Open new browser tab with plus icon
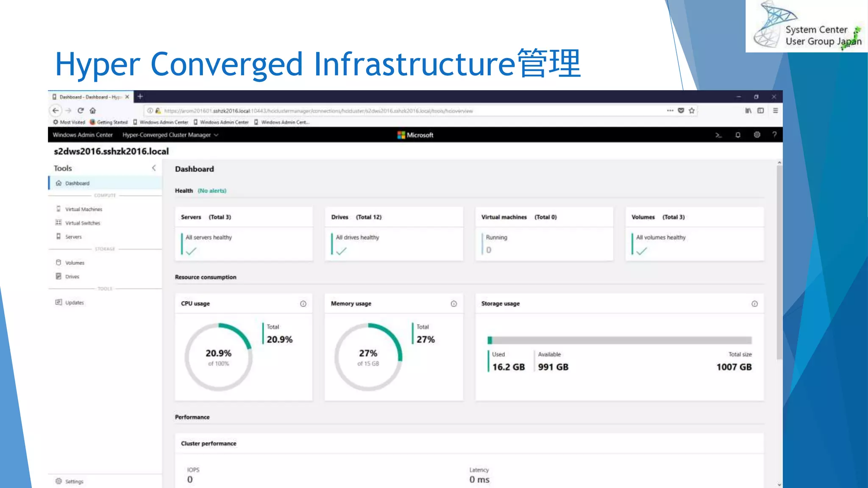Screen dimensions: 868x488 pos(140,97)
